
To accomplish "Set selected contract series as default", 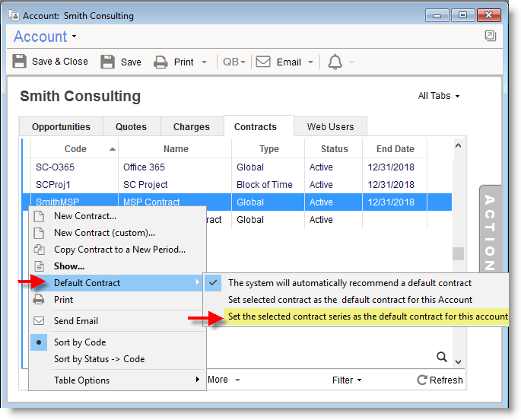I will tap(367, 317).
